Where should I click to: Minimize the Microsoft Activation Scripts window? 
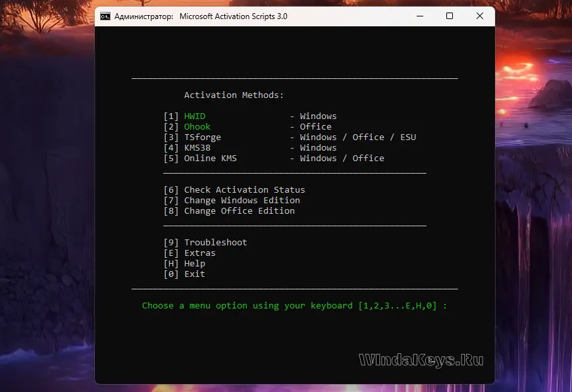420,16
